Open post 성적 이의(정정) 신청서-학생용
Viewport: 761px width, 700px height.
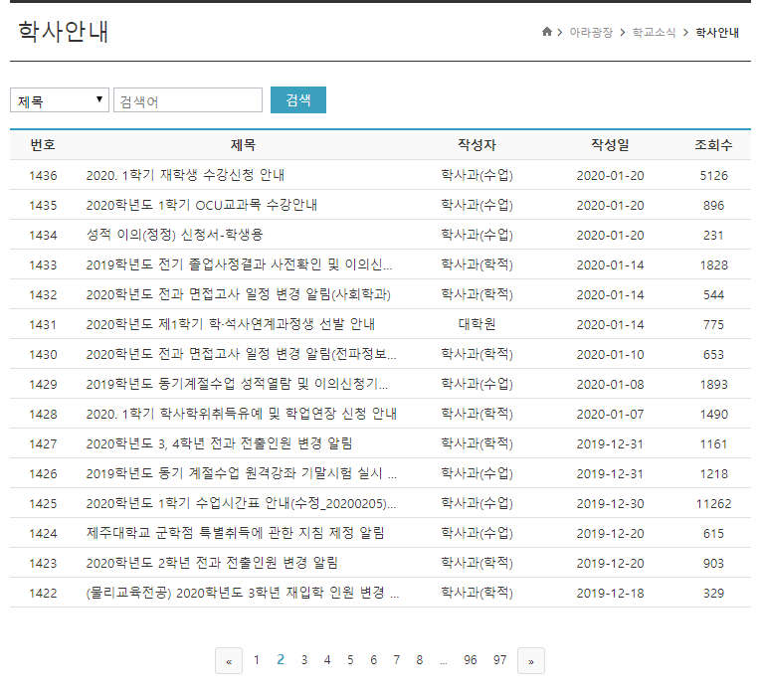pyautogui.click(x=174, y=236)
